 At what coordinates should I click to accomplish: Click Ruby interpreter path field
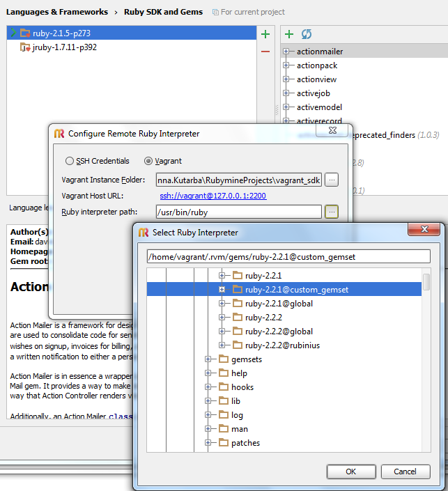(x=239, y=212)
